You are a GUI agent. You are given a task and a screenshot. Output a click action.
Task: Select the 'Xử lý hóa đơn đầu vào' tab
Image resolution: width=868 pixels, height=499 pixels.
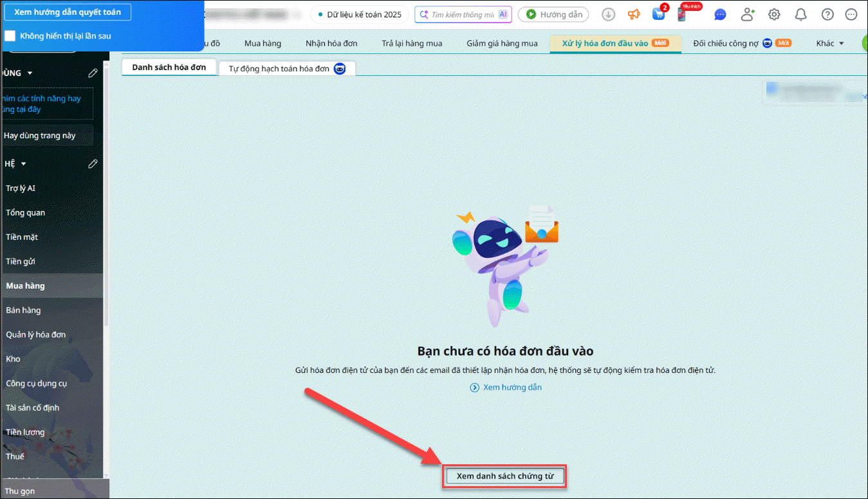[615, 43]
